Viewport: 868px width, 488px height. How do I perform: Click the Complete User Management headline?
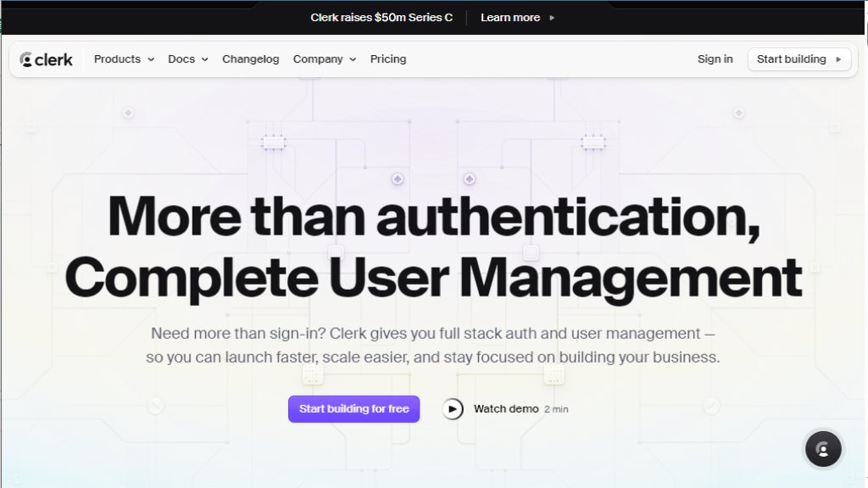pos(433,278)
